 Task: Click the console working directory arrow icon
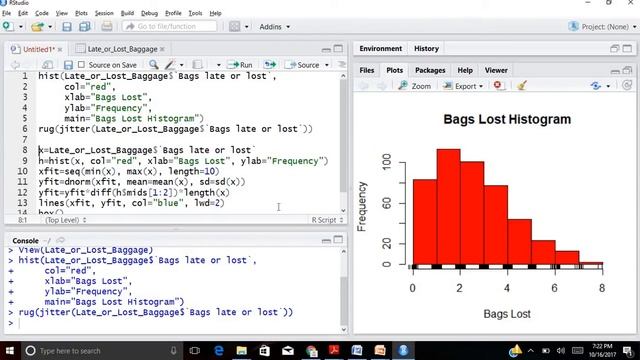(x=61, y=240)
